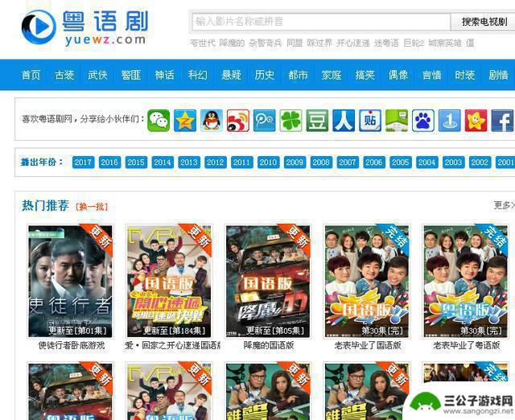Click the Baidu paw share icon
The image size is (515, 420).
pos(423,121)
